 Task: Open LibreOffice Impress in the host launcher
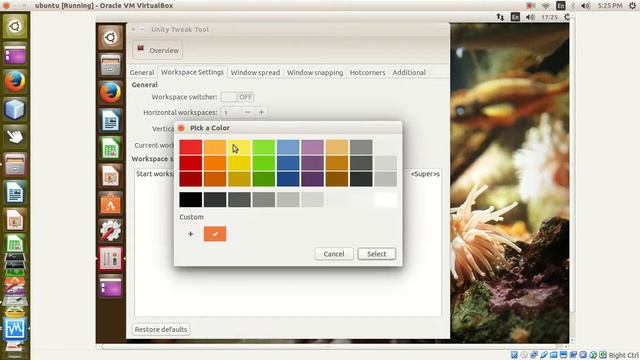click(15, 220)
